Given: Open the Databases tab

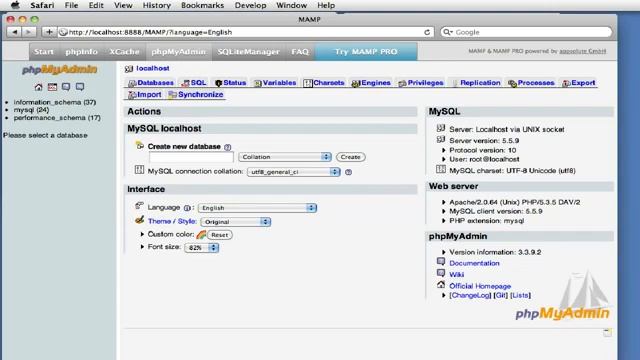Looking at the screenshot, I should point(151,83).
